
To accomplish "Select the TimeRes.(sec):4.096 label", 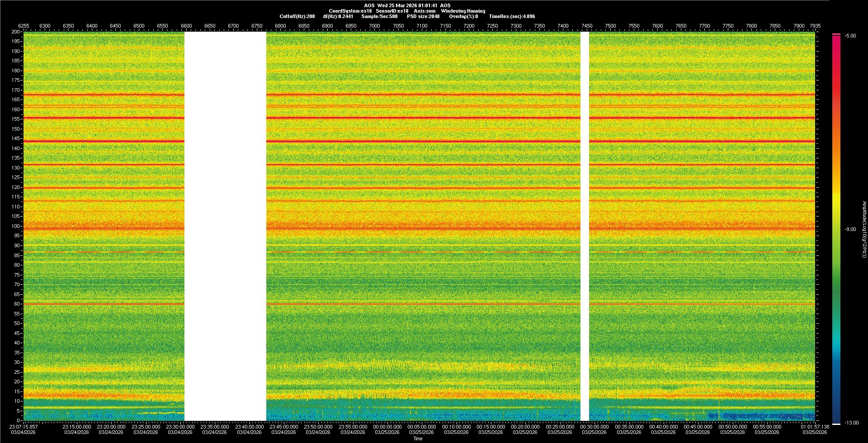I will (x=512, y=16).
